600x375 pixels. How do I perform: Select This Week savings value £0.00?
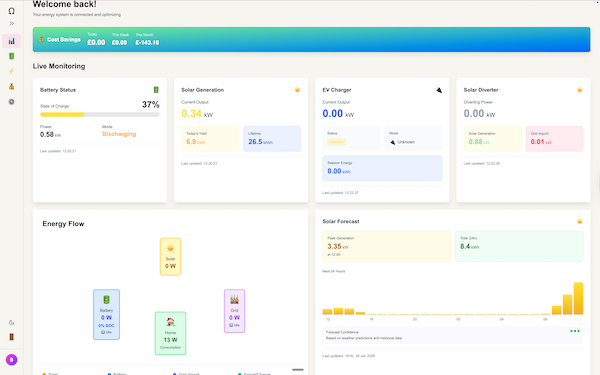click(x=119, y=42)
